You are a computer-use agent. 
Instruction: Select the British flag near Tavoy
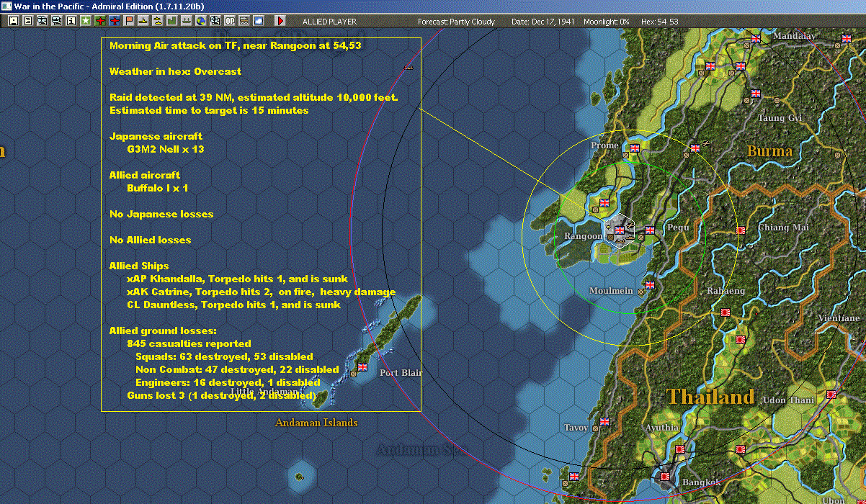click(x=604, y=422)
